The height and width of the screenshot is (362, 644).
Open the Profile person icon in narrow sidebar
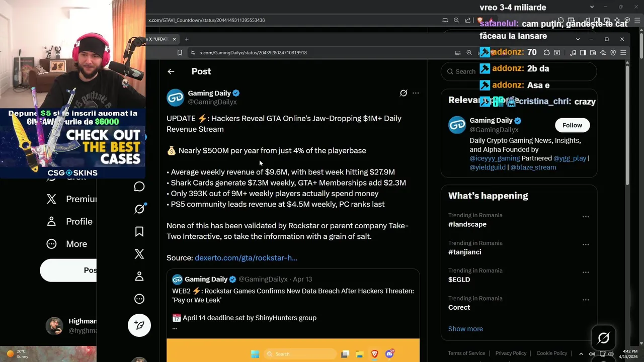point(139,276)
